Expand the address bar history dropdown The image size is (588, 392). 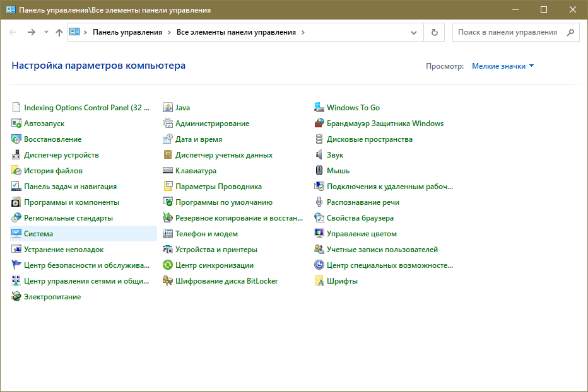coord(414,32)
